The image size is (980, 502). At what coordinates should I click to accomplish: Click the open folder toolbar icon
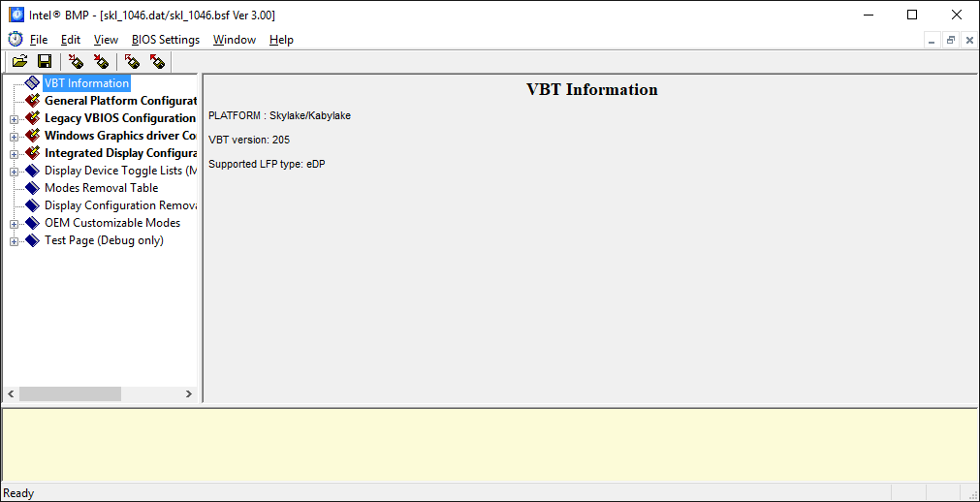20,61
